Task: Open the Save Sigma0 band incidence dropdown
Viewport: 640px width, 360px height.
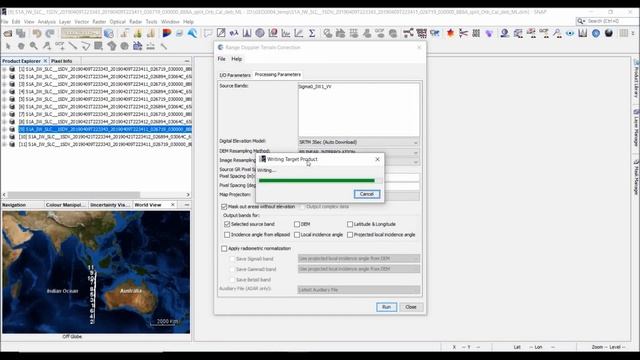Action: tap(358, 258)
